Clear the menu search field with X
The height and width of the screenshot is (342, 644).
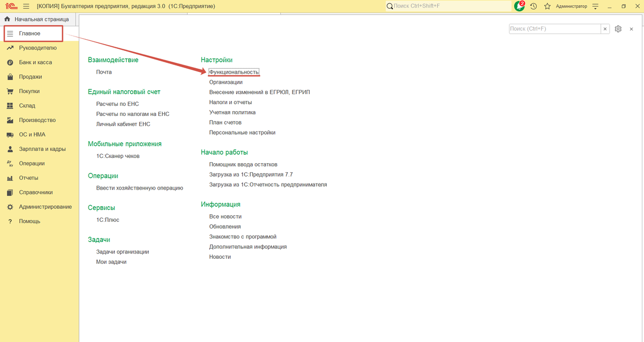coord(605,28)
